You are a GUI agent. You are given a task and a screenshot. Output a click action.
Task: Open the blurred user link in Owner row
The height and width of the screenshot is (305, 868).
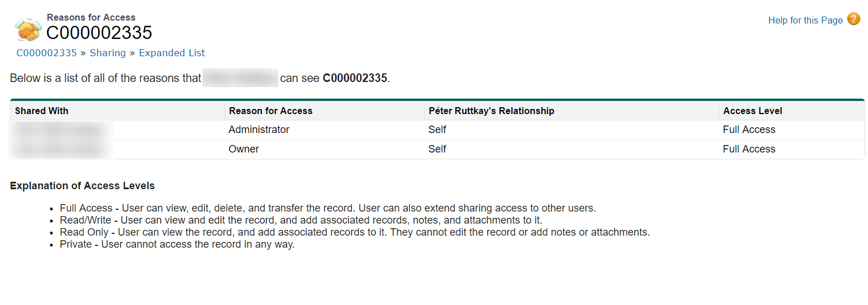(x=60, y=150)
